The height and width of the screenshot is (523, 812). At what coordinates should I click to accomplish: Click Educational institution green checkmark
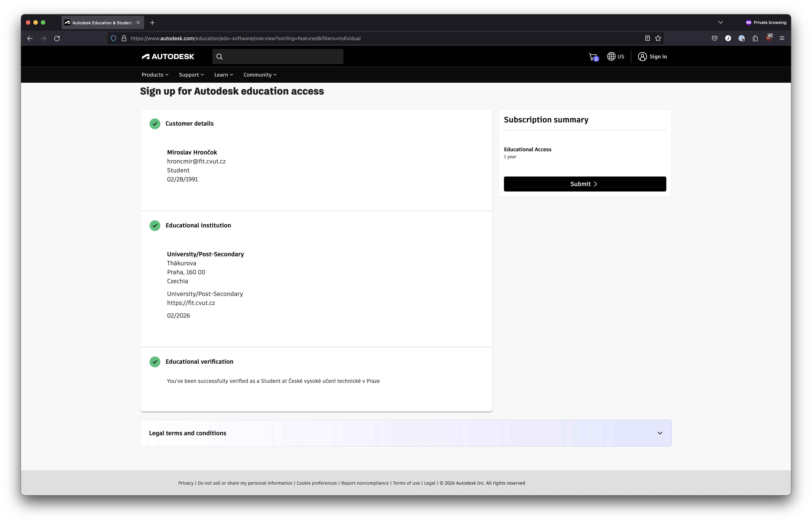pyautogui.click(x=155, y=226)
